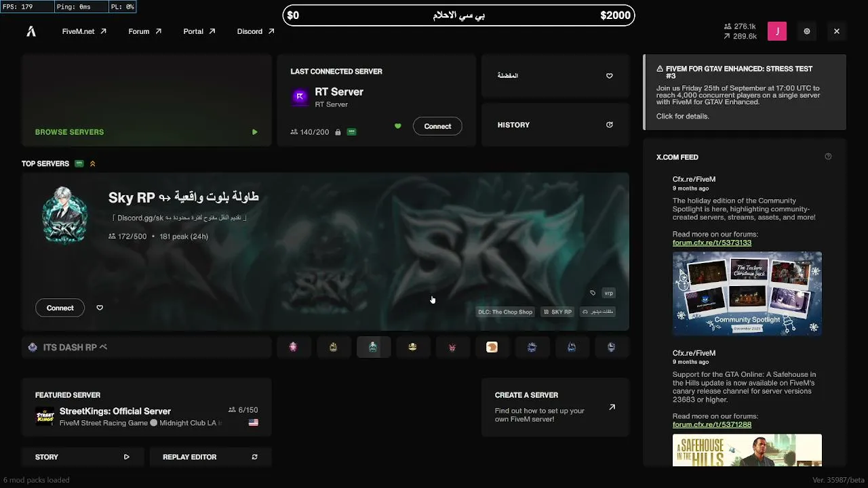Click the Ver. 35987/beta version text

pos(837,480)
